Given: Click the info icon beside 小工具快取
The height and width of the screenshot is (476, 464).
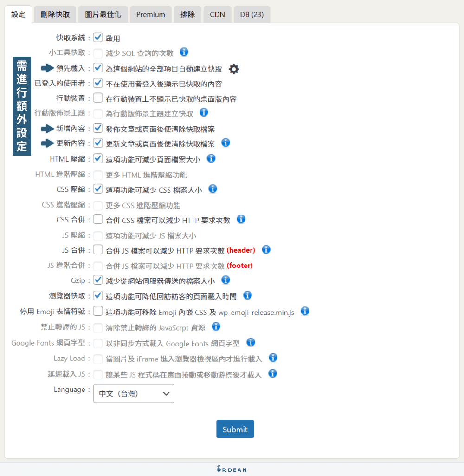Looking at the screenshot, I should coord(184,52).
